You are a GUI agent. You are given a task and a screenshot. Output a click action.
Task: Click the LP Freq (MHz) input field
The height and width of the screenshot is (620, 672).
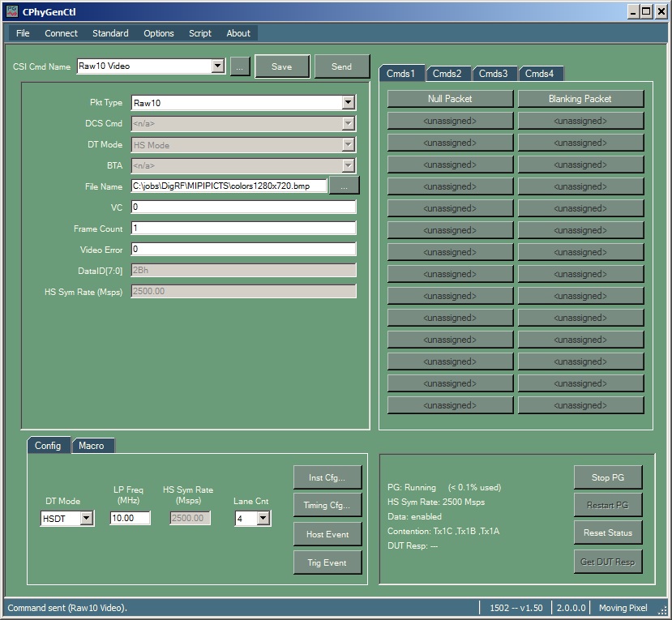click(130, 519)
